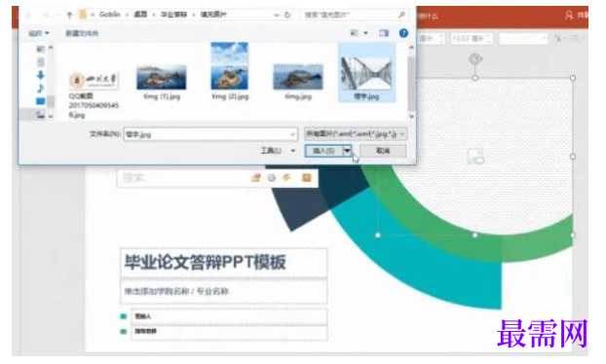Select the QQ截图 image file thumbnail

point(94,80)
